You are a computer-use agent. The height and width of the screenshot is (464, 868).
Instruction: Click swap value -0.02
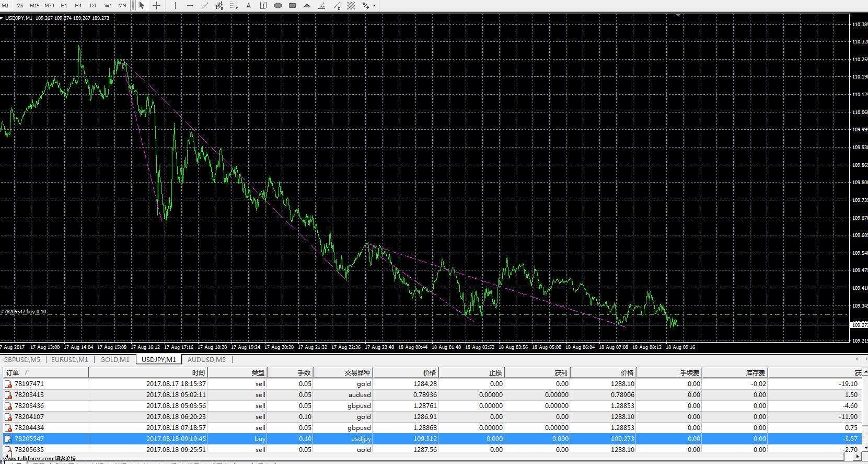758,384
